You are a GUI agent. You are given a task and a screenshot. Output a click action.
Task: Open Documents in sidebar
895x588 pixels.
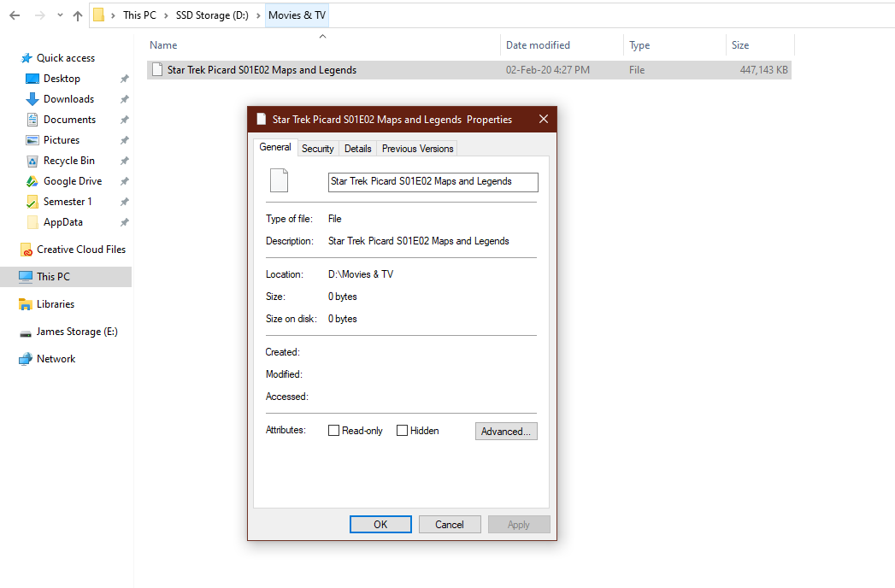pos(69,120)
